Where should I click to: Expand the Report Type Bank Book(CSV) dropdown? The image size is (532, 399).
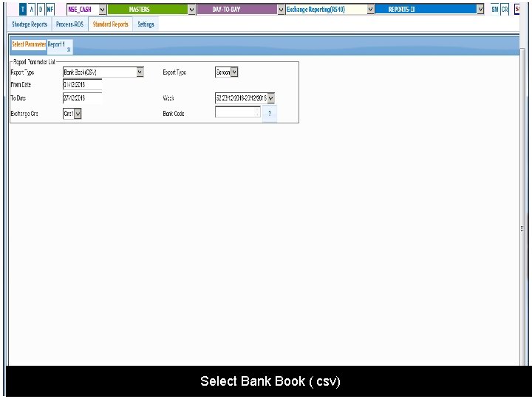[140, 72]
